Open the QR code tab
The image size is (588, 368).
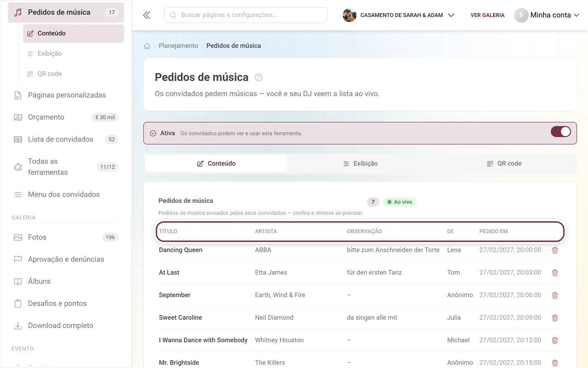(x=504, y=164)
